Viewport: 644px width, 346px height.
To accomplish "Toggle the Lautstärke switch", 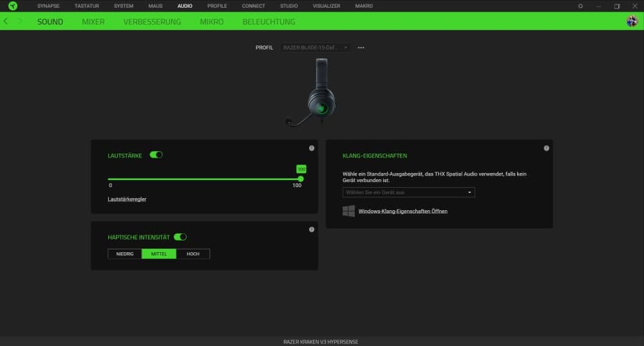I will coord(156,155).
